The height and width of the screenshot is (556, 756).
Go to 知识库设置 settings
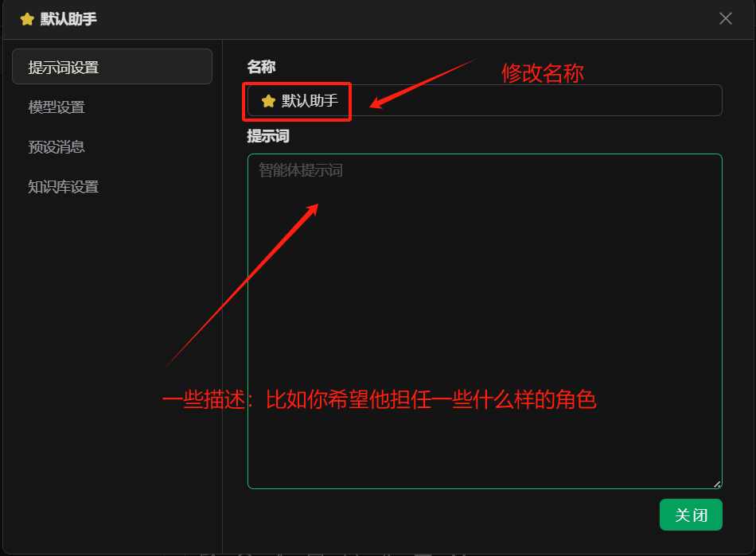click(x=64, y=187)
